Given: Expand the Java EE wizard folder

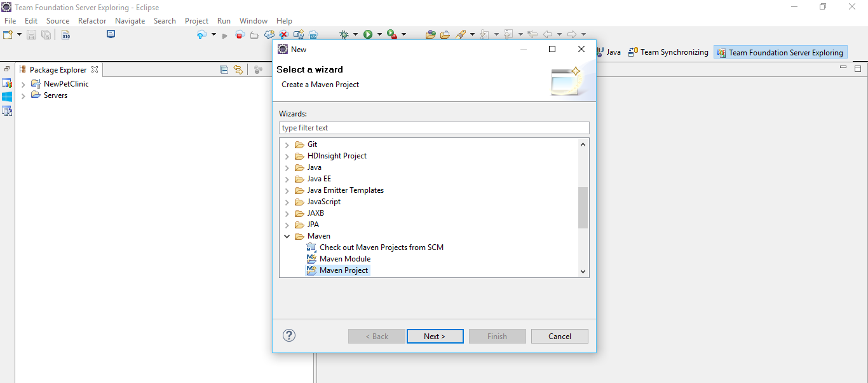Looking at the screenshot, I should click(287, 179).
